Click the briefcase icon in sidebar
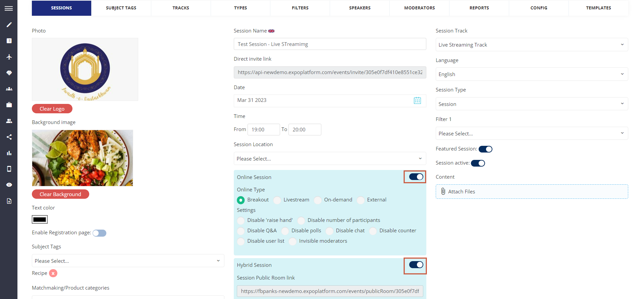 coord(9,105)
